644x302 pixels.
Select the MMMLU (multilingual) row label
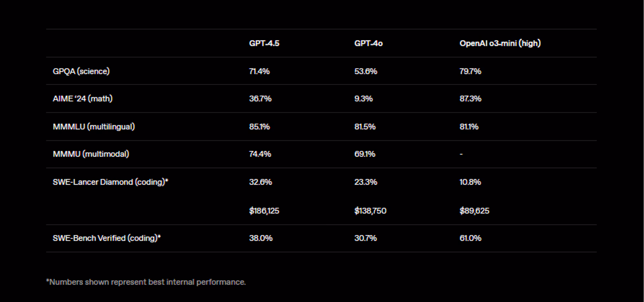coord(94,127)
